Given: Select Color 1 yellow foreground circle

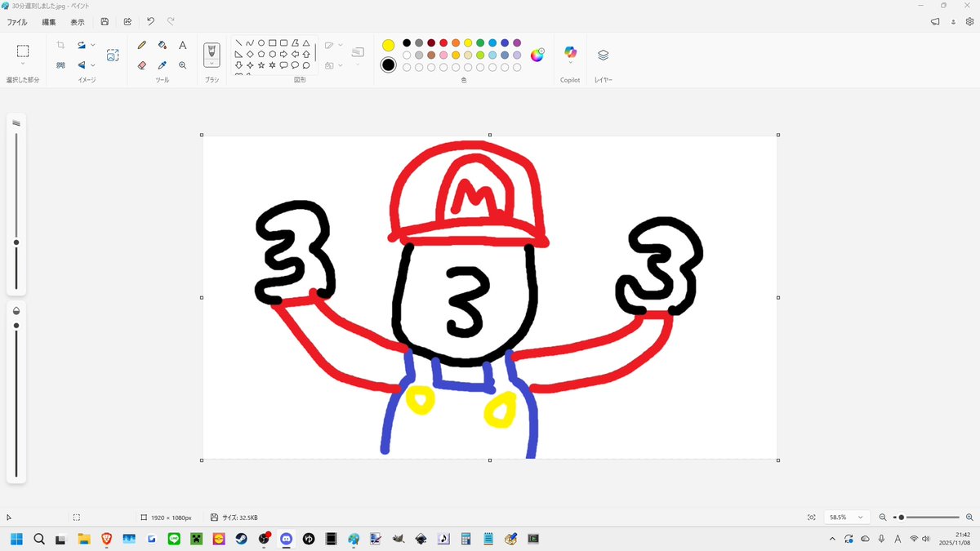Looking at the screenshot, I should tap(389, 46).
